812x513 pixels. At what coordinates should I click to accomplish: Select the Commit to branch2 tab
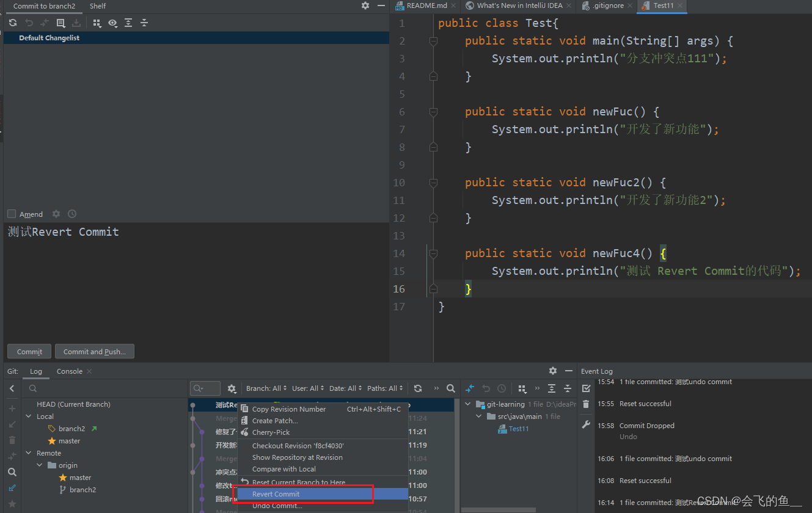(x=44, y=6)
